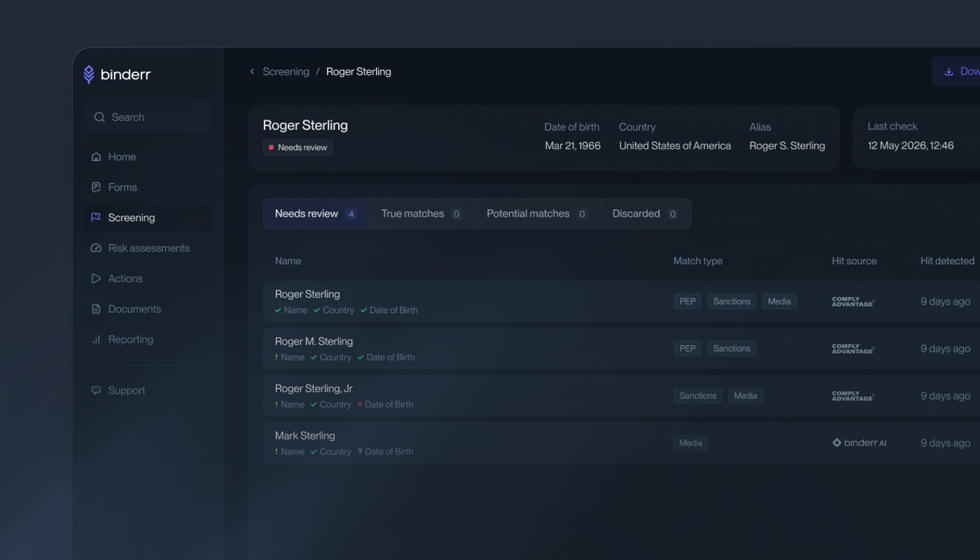Image resolution: width=980 pixels, height=560 pixels.
Task: Click the Sanctions tag in Roger M. Sterling row
Action: (731, 349)
